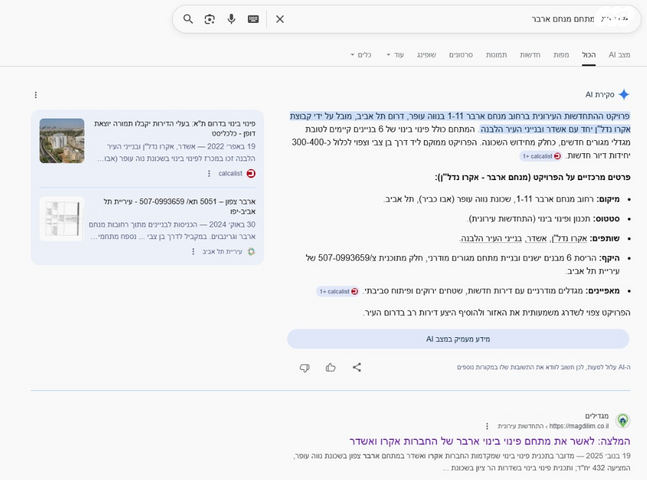Clear the search box with X
This screenshot has width=647, height=480.
tap(280, 19)
